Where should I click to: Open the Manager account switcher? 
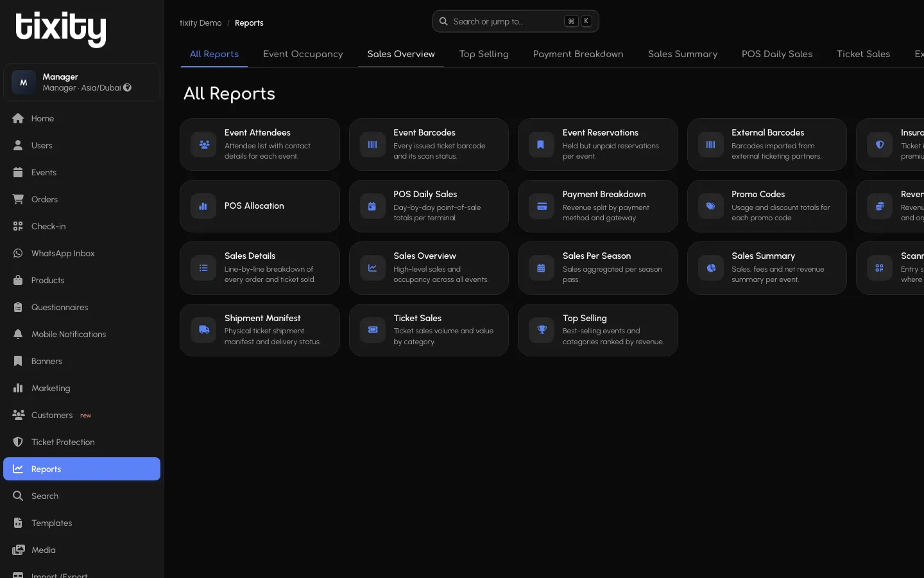click(81, 82)
